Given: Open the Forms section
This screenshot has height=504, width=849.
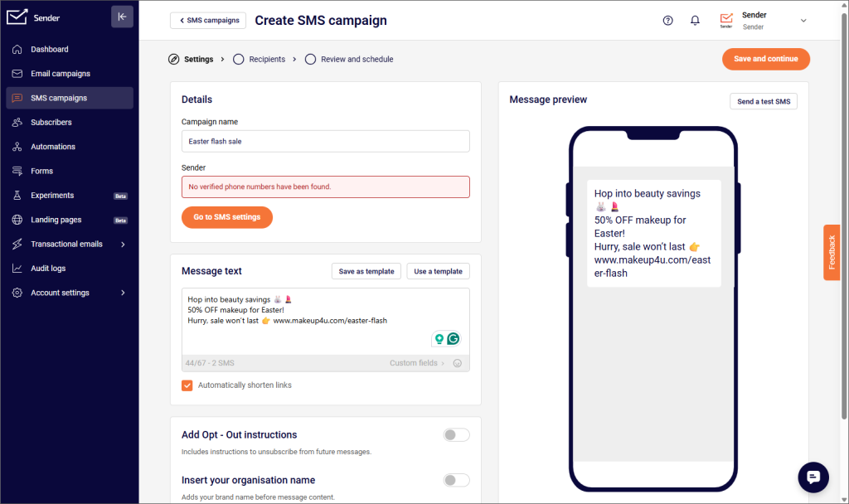Looking at the screenshot, I should click(42, 171).
